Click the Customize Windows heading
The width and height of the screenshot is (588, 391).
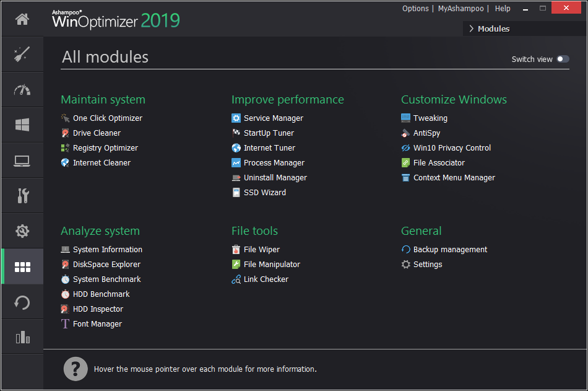[x=454, y=100]
